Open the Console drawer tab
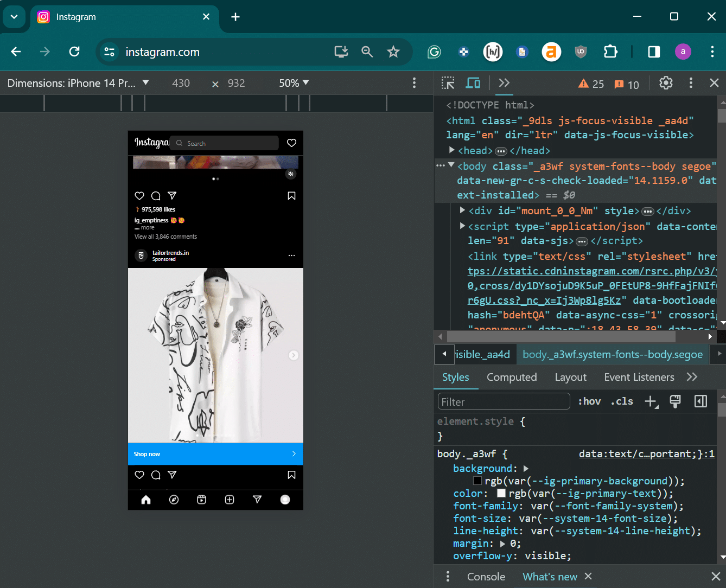This screenshot has height=588, width=726. 486,577
